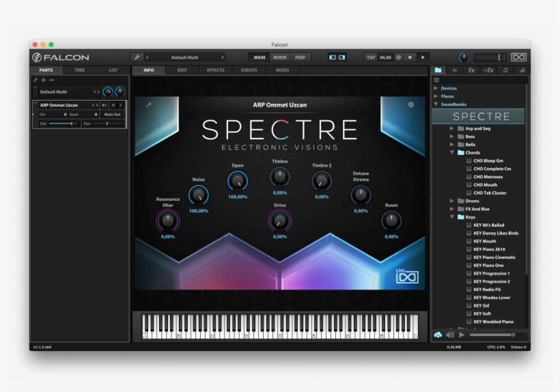Click the part Pan slider

pos(107,124)
